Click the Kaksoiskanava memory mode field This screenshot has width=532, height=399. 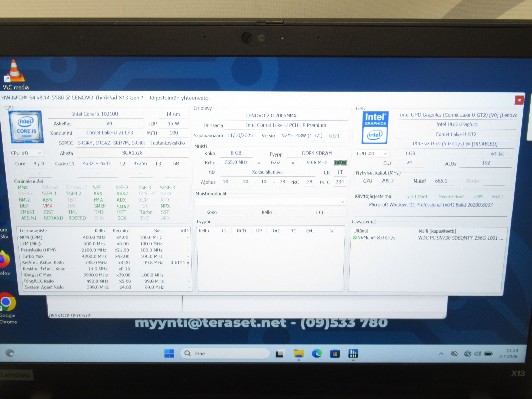click(x=267, y=172)
